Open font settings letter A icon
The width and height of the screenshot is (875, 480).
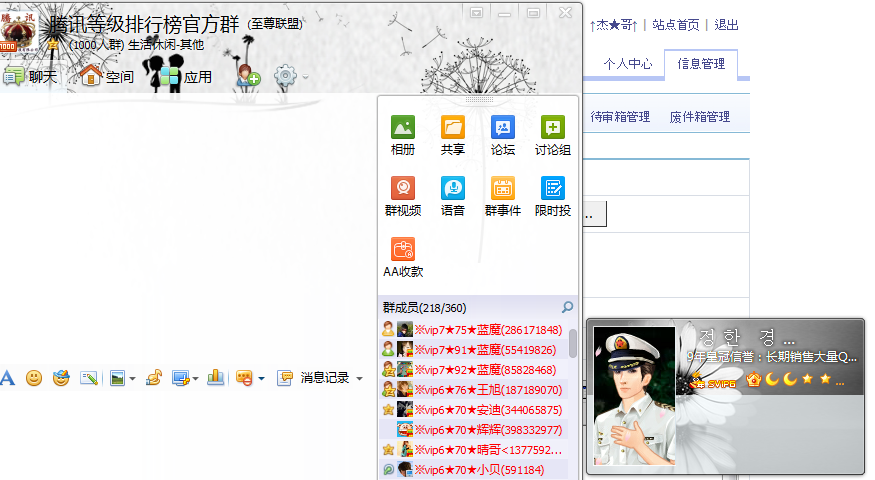coord(7,378)
